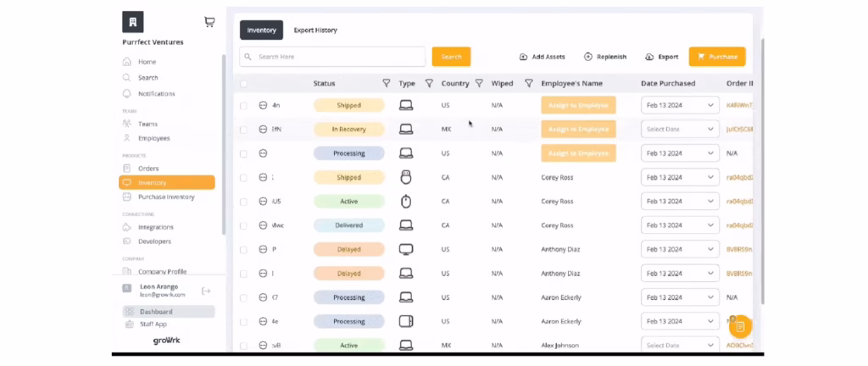Viewport: 868px width, 366px height.
Task: Tick the select-all checkbox in table header
Action: point(244,84)
